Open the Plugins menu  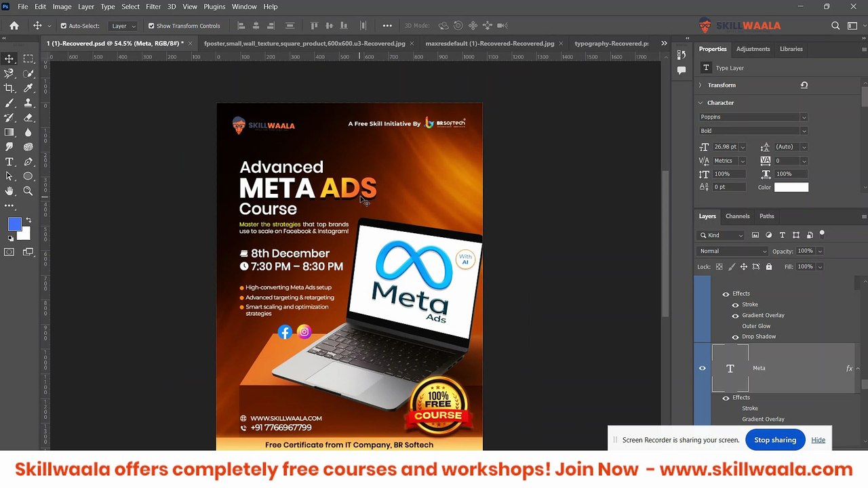tap(214, 7)
